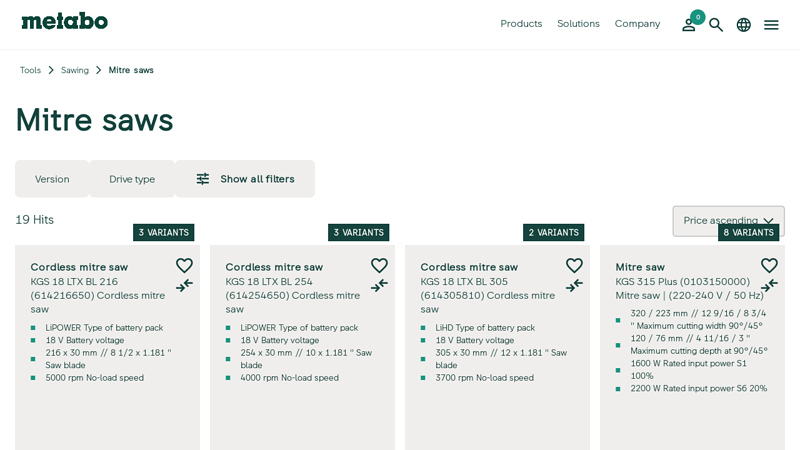Screen dimensions: 800x450
Task: Compare KGS 18 LTX BL 305 saw
Action: point(574,285)
